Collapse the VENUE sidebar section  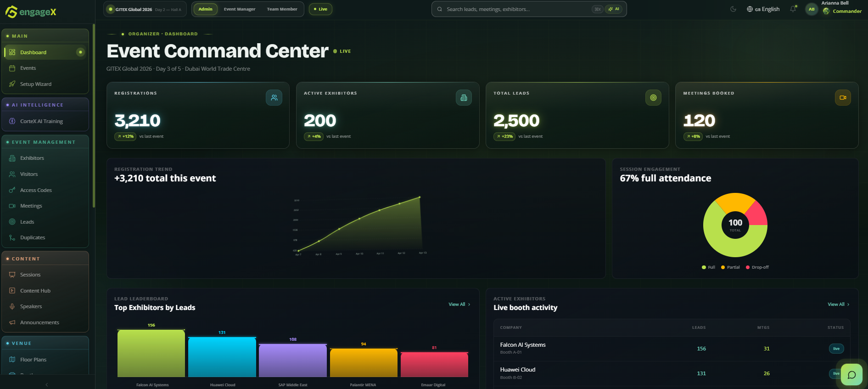pyautogui.click(x=45, y=343)
